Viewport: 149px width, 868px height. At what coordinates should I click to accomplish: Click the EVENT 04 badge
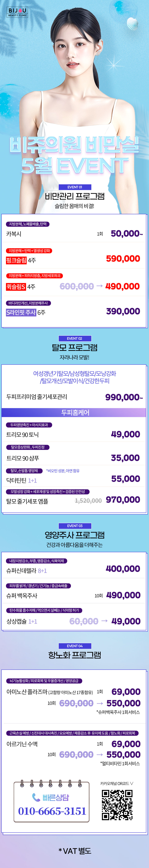coord(75,646)
